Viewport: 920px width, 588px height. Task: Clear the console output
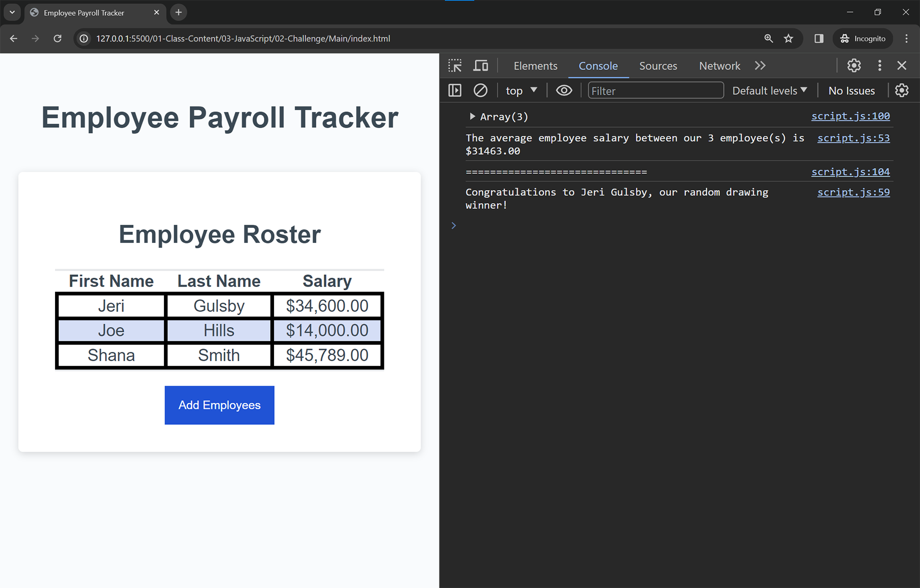tap(480, 90)
